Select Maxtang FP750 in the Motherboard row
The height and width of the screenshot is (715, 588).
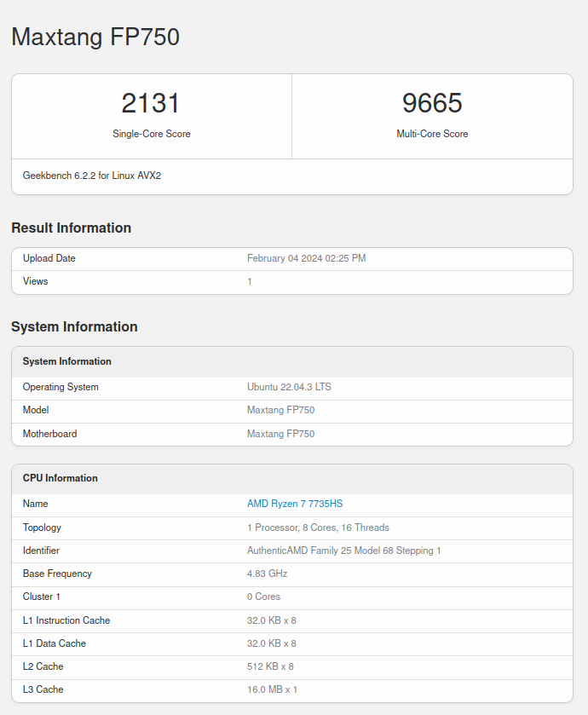(x=280, y=434)
